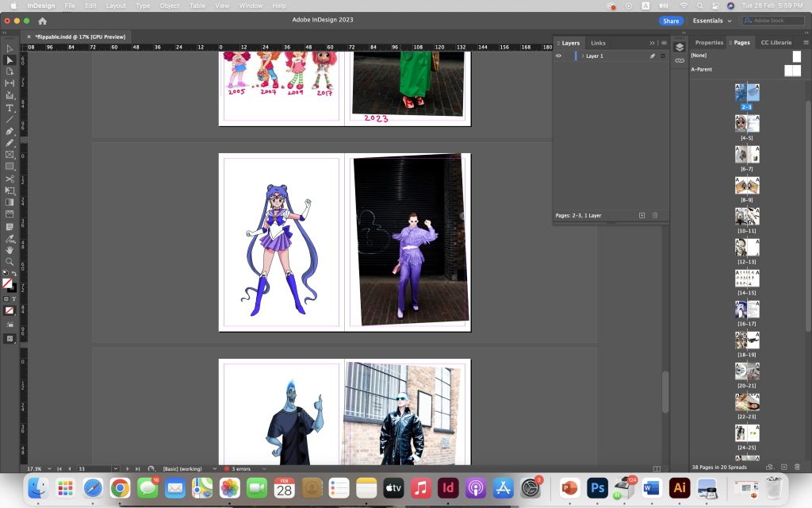Click the screen mode button in toolbox
This screenshot has width=812, height=508.
click(x=10, y=338)
